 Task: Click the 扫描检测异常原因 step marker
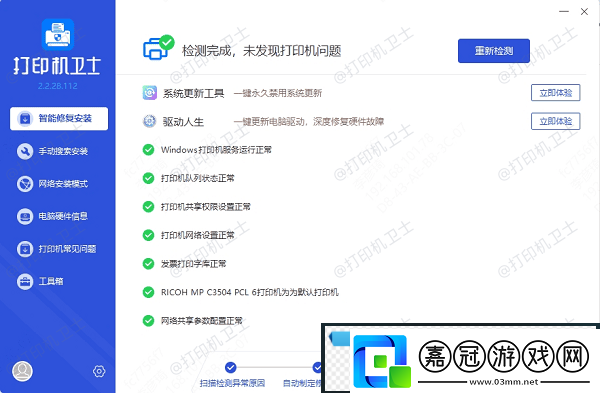230,367
